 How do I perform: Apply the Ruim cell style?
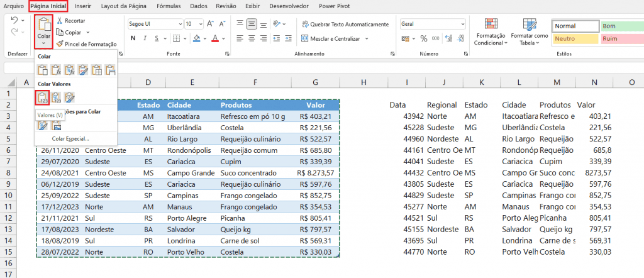[622, 39]
